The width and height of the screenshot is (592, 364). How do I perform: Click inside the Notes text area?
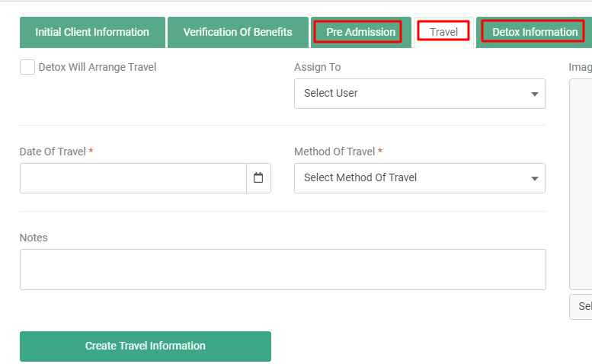(283, 270)
